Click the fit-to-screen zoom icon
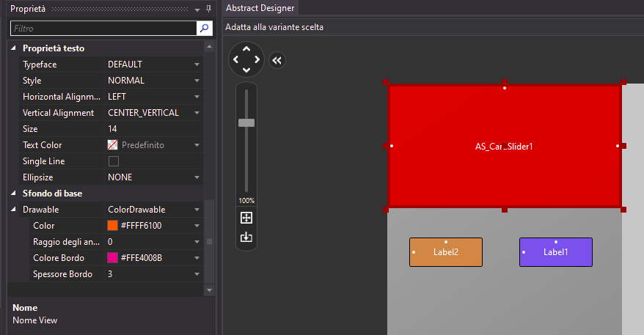Screen dimensions: 644x335 246,218
